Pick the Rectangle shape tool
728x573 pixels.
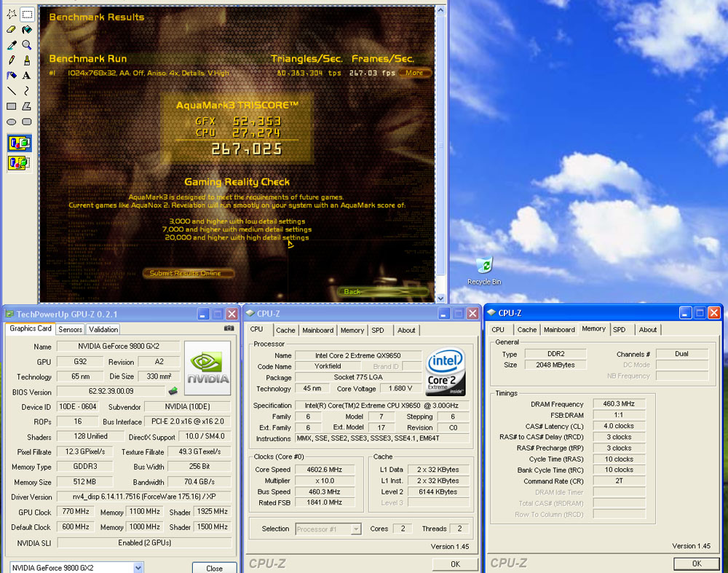[12, 106]
